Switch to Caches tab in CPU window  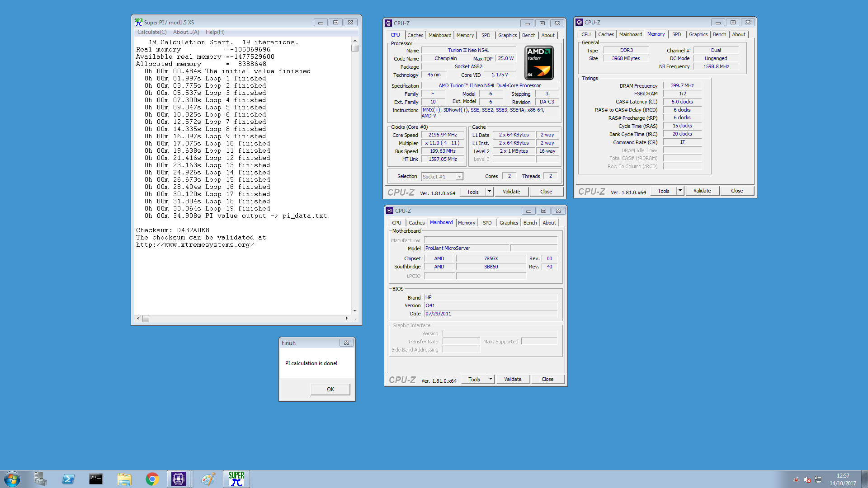click(415, 35)
